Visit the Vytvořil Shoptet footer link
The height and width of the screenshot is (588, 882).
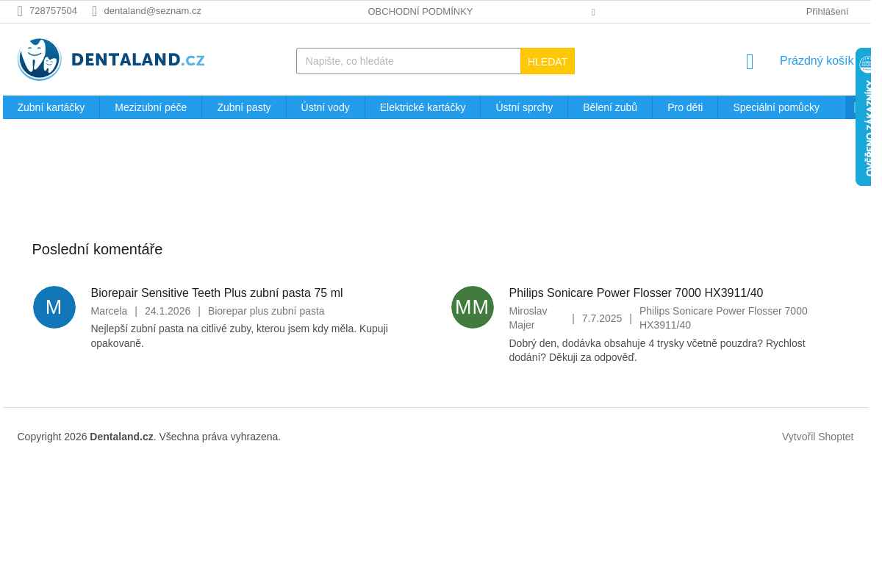click(817, 437)
